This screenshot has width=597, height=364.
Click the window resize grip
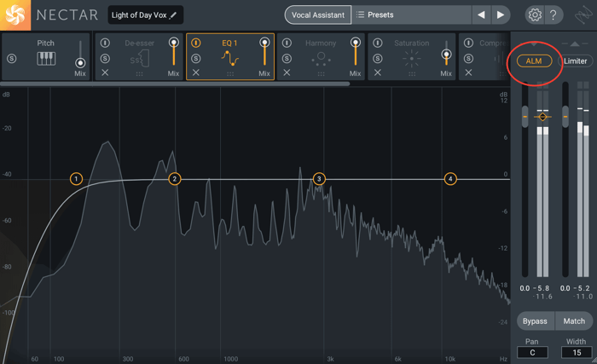(x=594, y=361)
